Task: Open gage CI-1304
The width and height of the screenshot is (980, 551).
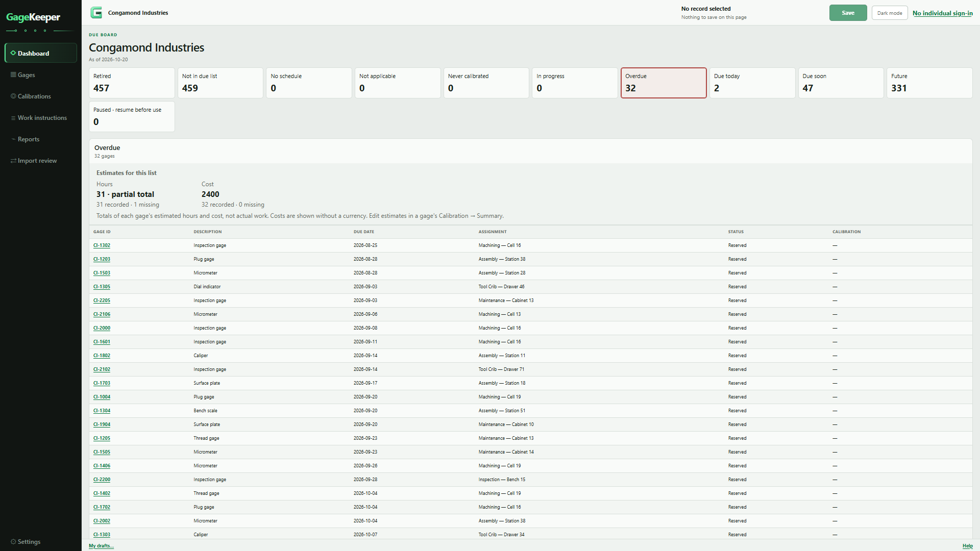Action: (102, 411)
